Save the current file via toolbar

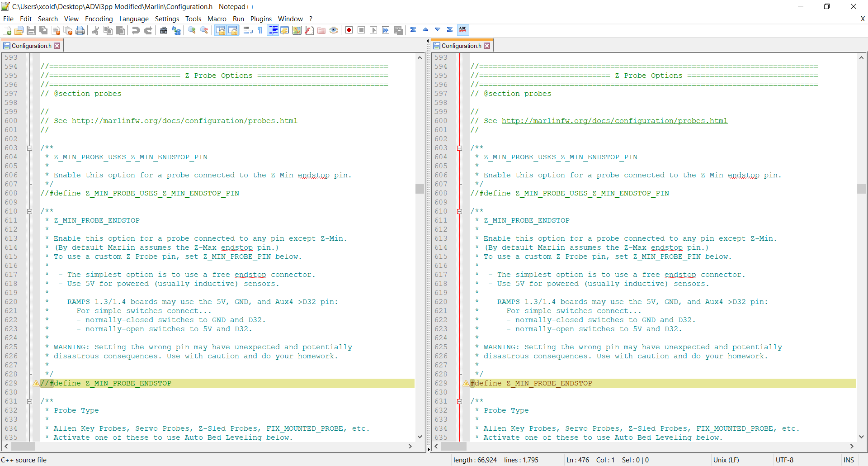point(31,30)
